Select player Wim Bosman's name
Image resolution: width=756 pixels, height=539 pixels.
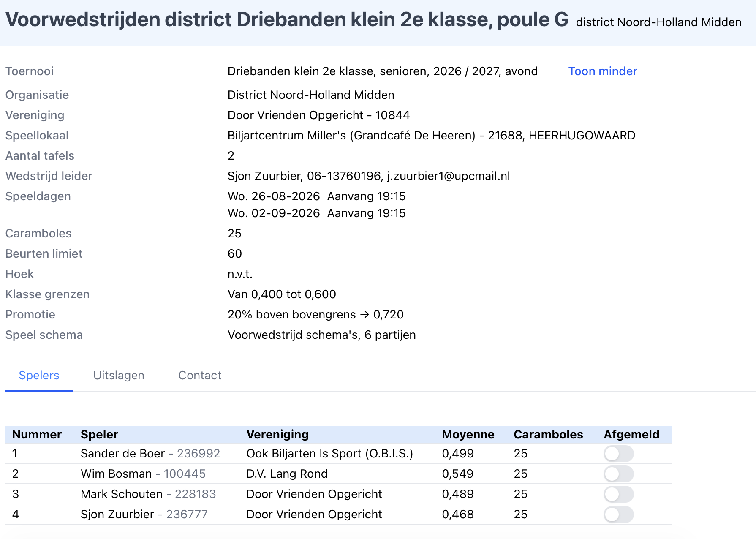point(116,474)
